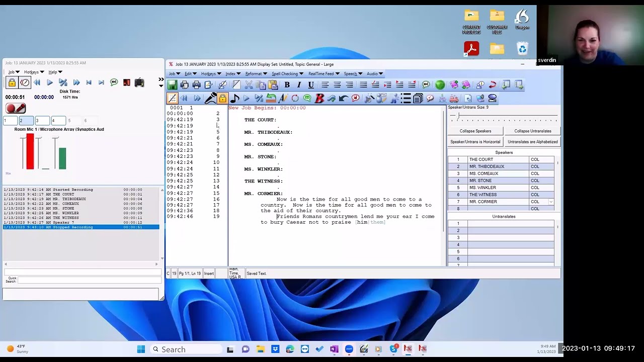
Task: Open the Spell Checking dropdown menu
Action: [287, 74]
